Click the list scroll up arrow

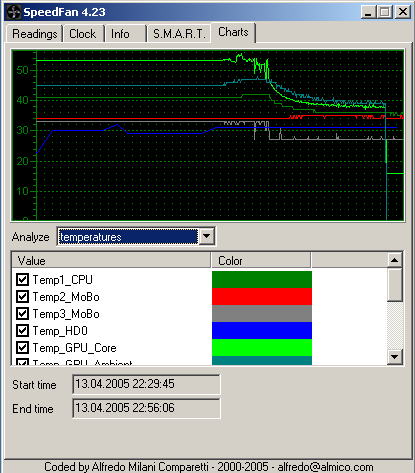[395, 260]
